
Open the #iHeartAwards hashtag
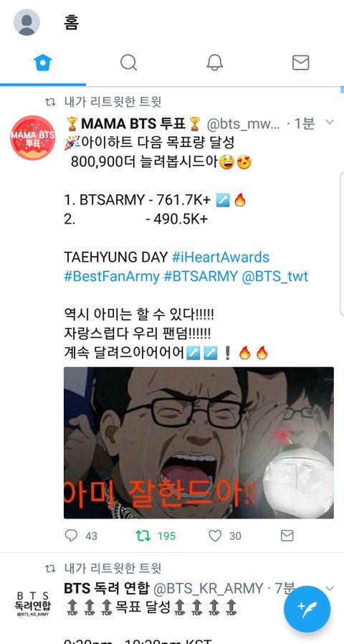click(221, 257)
